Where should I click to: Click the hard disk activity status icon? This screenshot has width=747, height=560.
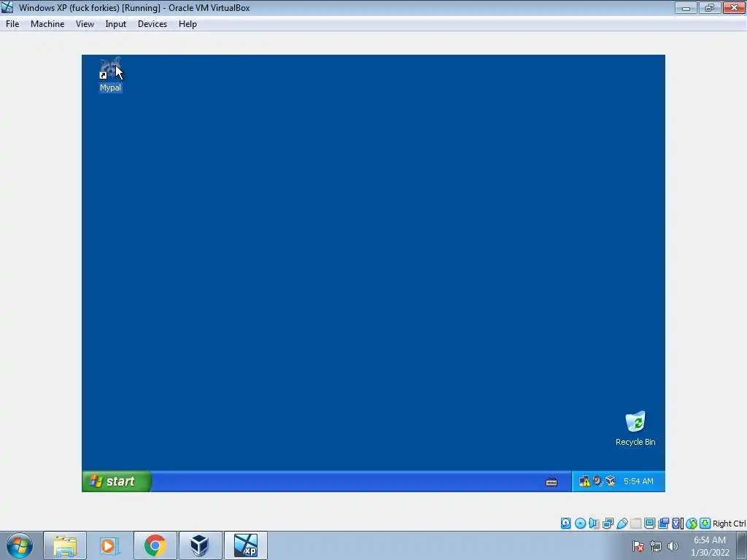tap(565, 524)
